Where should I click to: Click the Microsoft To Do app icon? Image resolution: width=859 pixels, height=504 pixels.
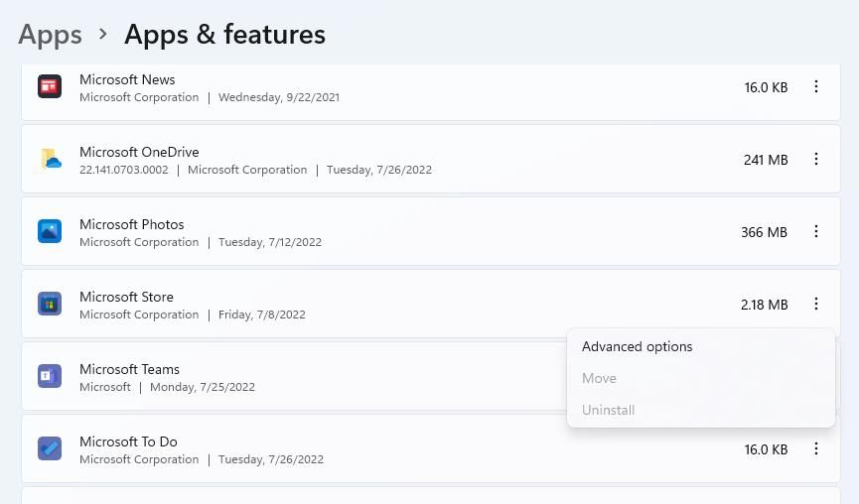(50, 448)
